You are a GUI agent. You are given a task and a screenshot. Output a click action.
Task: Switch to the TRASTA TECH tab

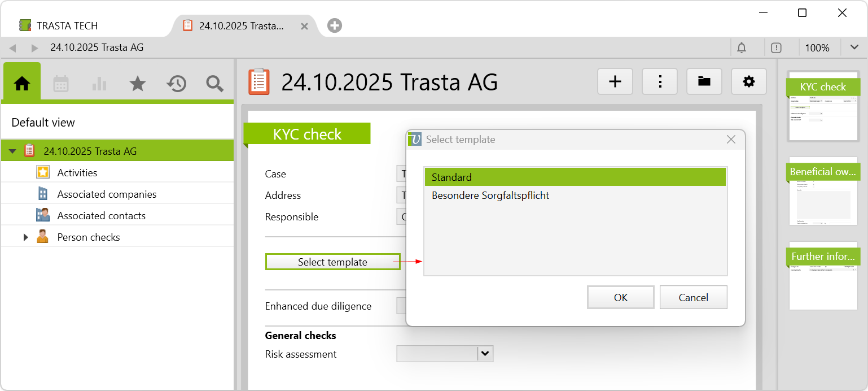click(x=67, y=26)
